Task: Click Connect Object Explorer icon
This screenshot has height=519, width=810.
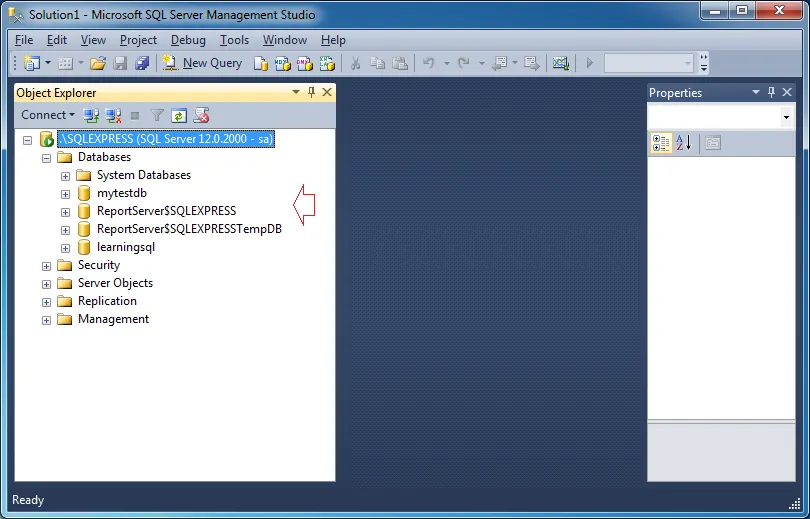Action: coord(91,116)
